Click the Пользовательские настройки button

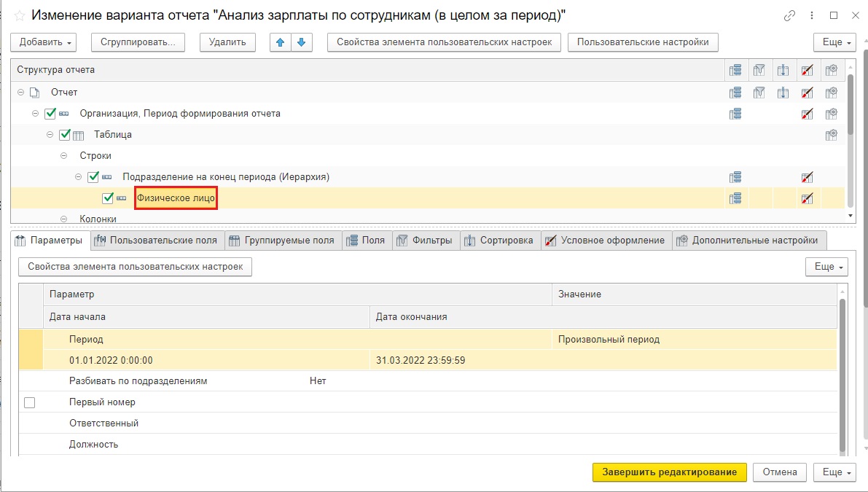click(x=643, y=42)
